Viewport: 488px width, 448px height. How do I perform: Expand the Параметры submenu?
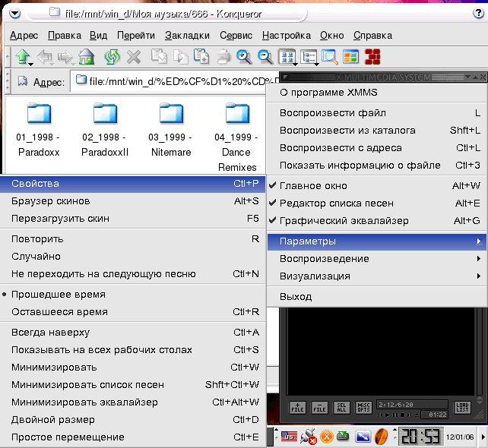377,241
